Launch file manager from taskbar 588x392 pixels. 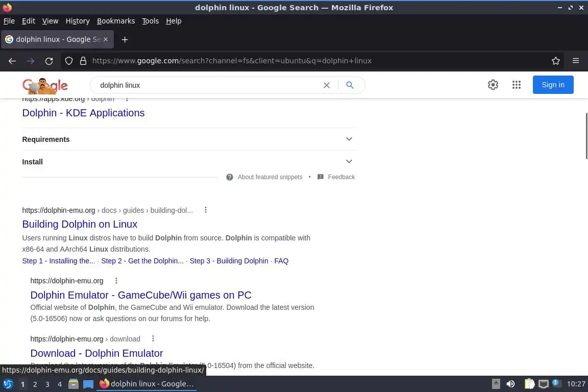click(x=73, y=384)
